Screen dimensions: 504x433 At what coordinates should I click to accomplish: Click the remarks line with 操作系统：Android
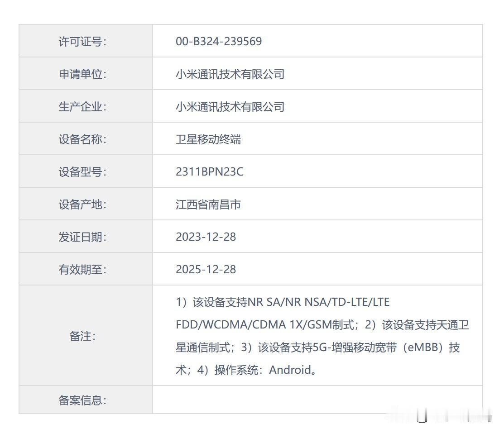pos(246,370)
